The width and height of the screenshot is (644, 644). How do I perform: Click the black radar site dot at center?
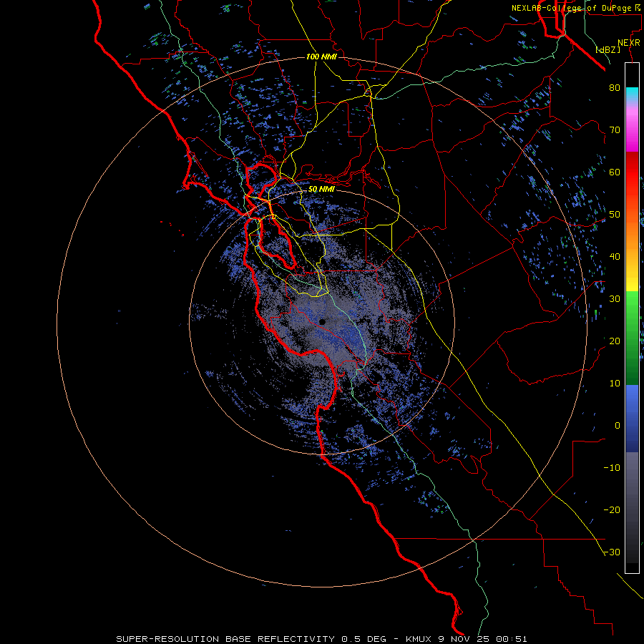click(x=322, y=322)
